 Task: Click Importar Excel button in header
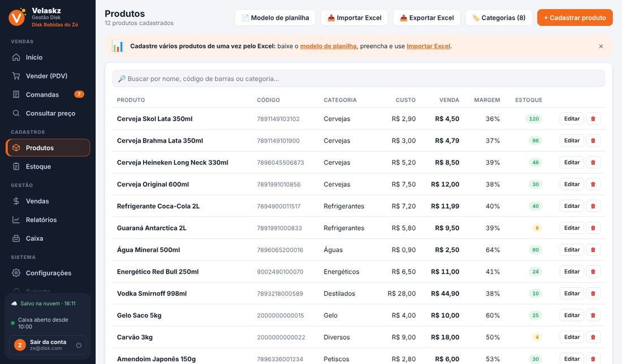point(354,18)
